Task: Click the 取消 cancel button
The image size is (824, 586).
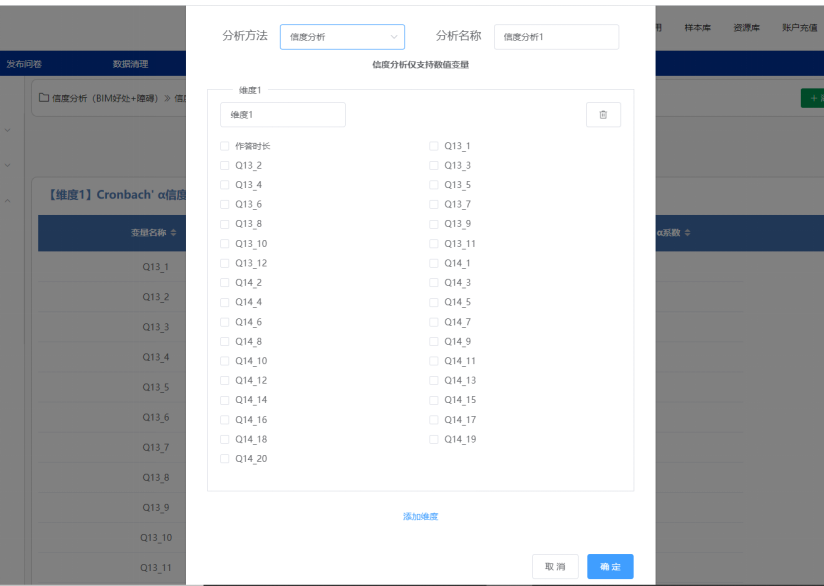Action: pos(555,566)
